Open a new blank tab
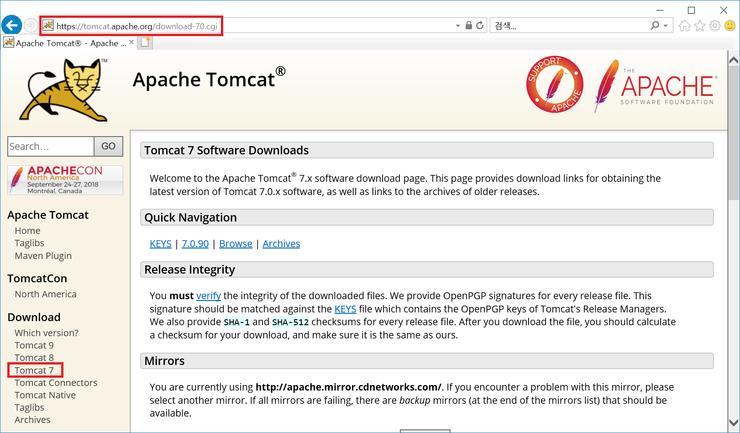Screen dimensions: 740x433 (146, 43)
